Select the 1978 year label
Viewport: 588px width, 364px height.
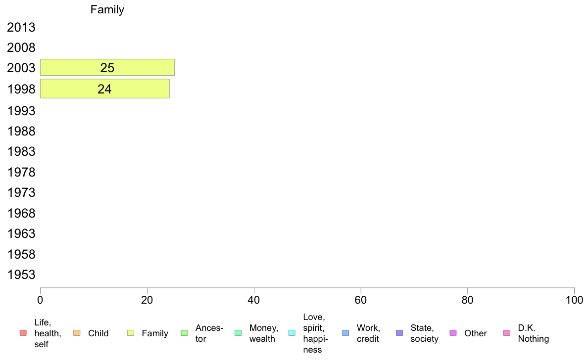[21, 173]
